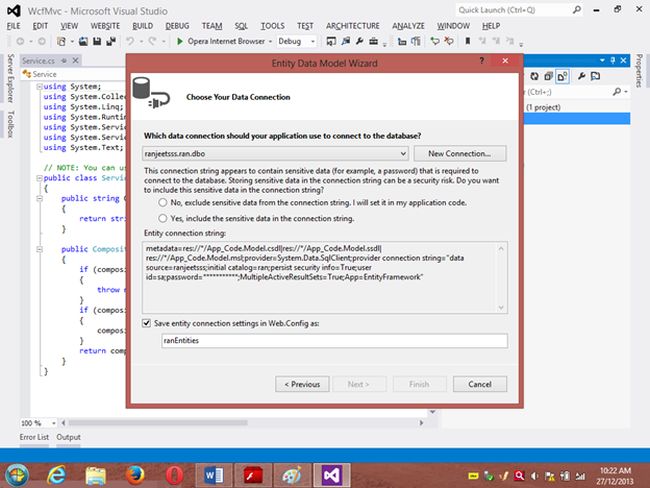Image resolution: width=650 pixels, height=488 pixels.
Task: Switch to Microsoft Word in the taskbar
Action: (214, 475)
